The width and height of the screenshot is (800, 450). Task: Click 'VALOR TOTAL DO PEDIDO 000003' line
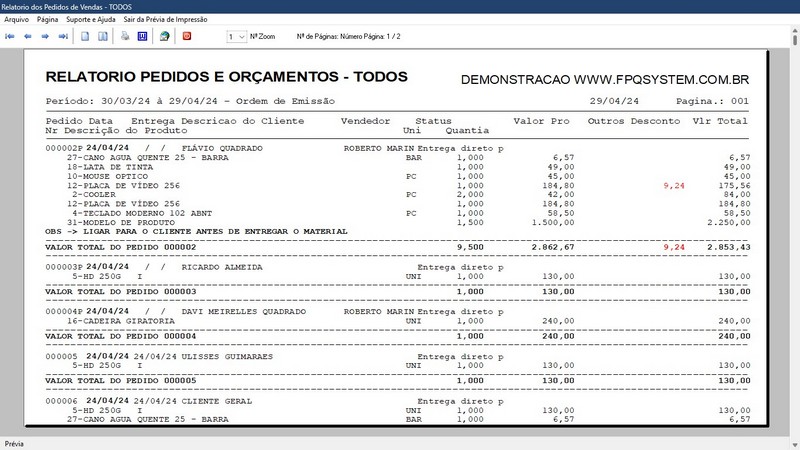coord(120,292)
